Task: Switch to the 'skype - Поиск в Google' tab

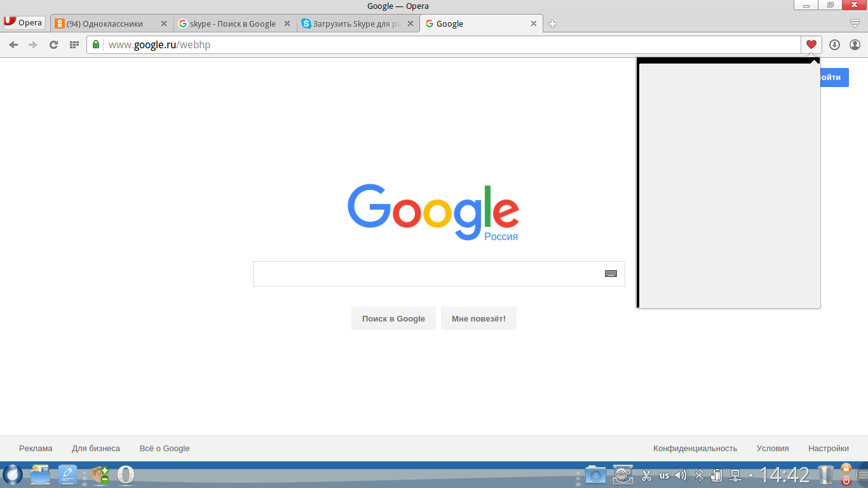Action: coord(235,24)
